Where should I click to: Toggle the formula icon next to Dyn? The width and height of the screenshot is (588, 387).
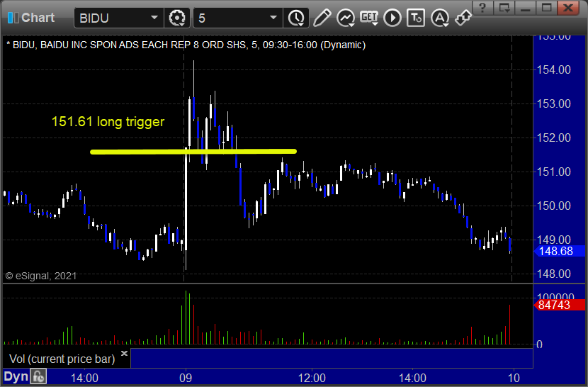(x=38, y=376)
